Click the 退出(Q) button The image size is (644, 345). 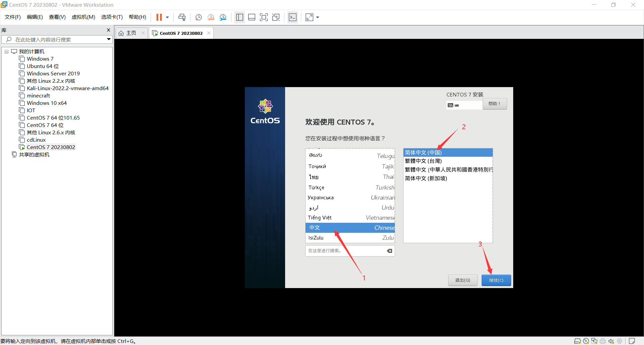pyautogui.click(x=463, y=280)
